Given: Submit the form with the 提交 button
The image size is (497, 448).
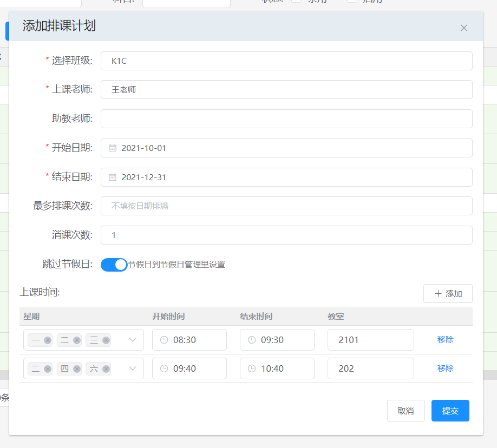Looking at the screenshot, I should 450,411.
